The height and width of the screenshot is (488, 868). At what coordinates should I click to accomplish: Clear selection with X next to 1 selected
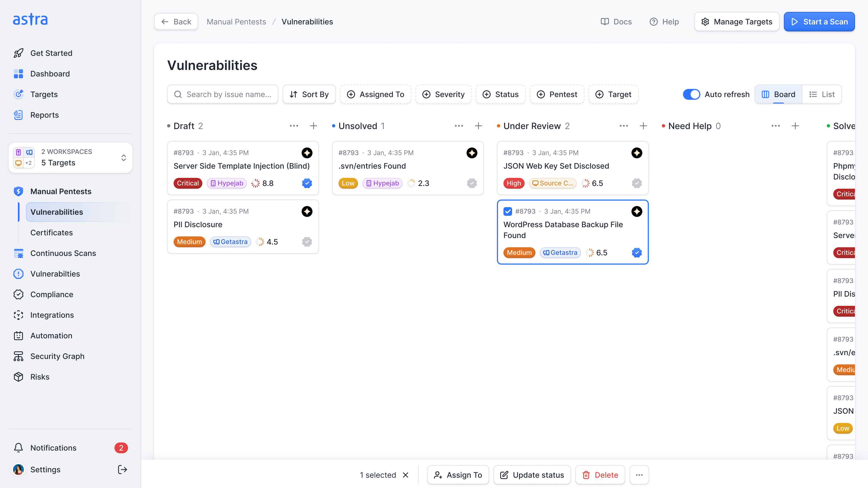[406, 475]
